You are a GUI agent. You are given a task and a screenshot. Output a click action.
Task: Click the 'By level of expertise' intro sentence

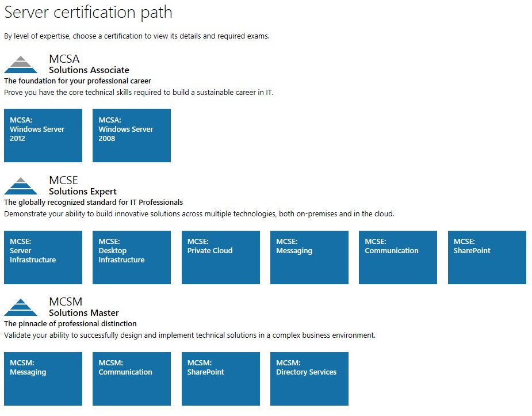click(x=137, y=36)
